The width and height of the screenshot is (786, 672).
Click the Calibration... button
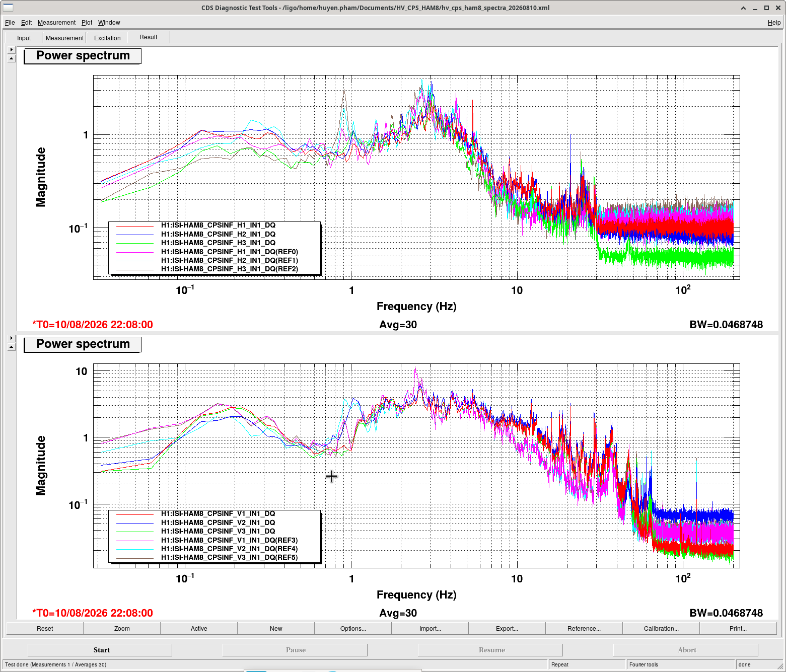[661, 628]
